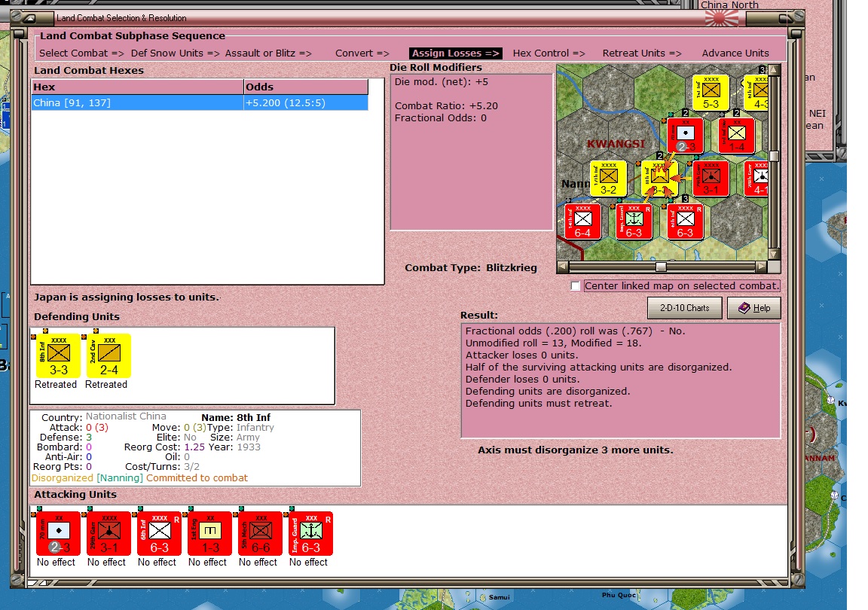Click the red 1-4 infantry division on mini map

[737, 136]
